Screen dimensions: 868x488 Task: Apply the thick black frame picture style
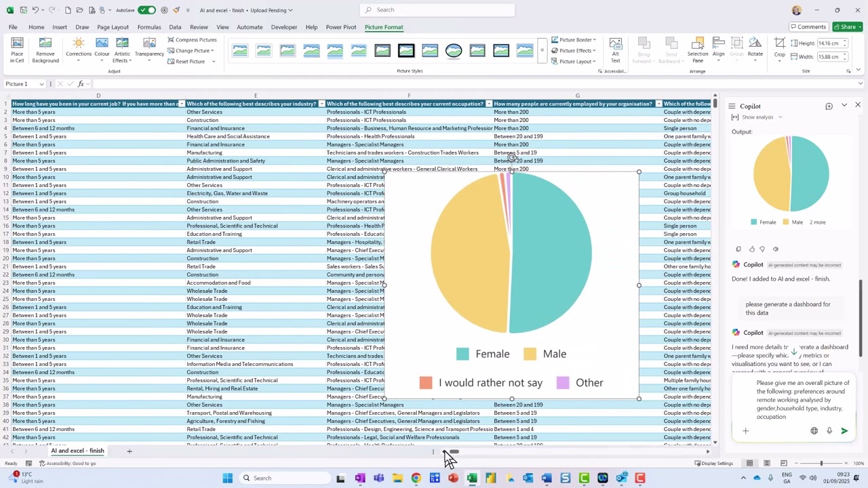pyautogui.click(x=406, y=51)
